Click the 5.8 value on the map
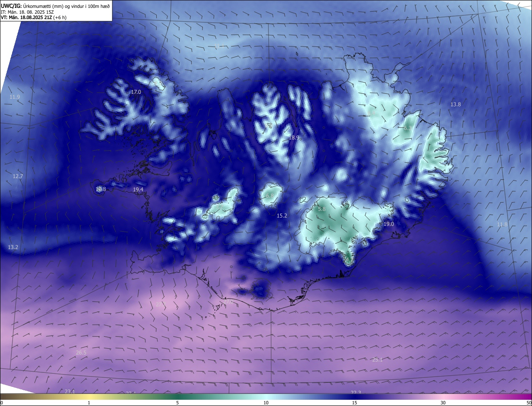 [322, 209]
